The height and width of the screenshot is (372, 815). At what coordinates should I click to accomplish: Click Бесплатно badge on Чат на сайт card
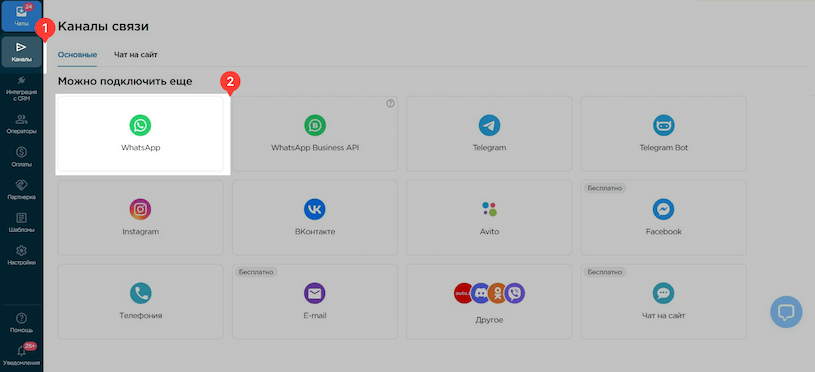click(604, 272)
